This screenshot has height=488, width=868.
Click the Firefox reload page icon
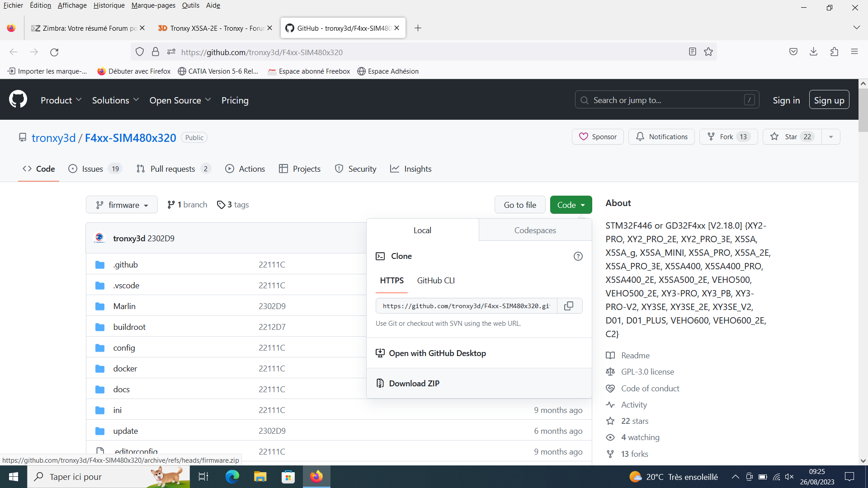point(54,52)
